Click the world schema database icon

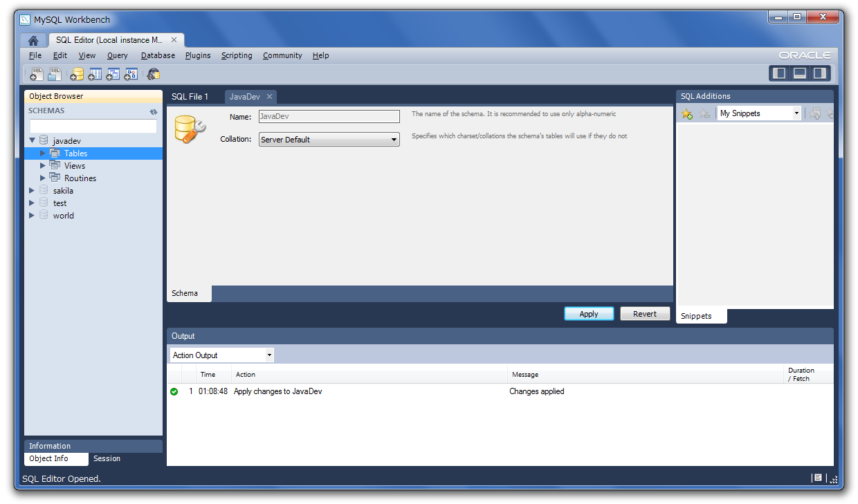[44, 215]
